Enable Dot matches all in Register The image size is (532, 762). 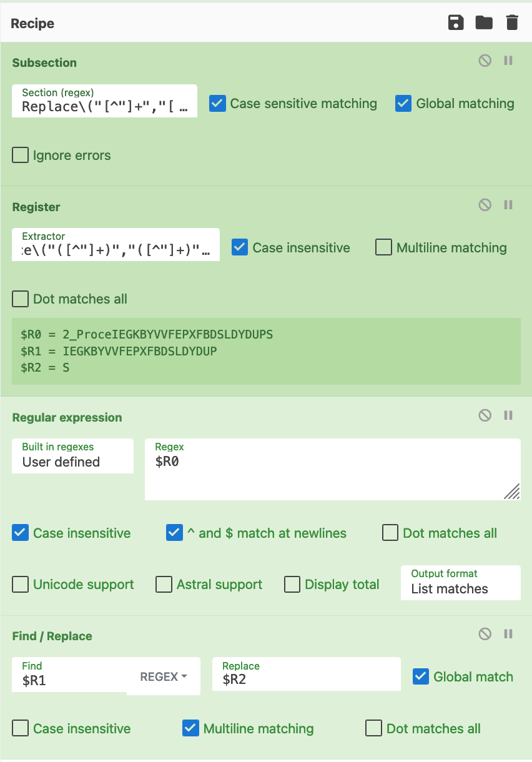click(x=19, y=299)
